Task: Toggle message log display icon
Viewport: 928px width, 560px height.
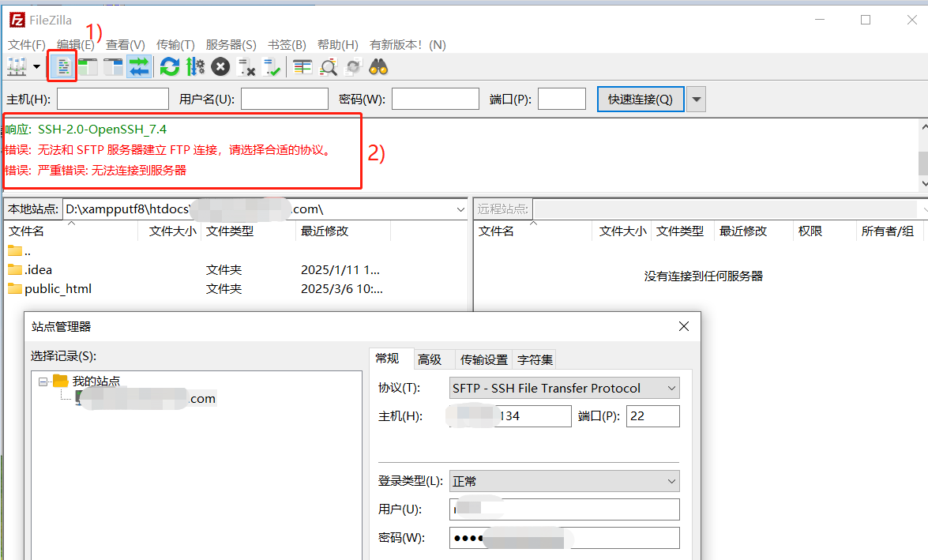Action: tap(62, 67)
